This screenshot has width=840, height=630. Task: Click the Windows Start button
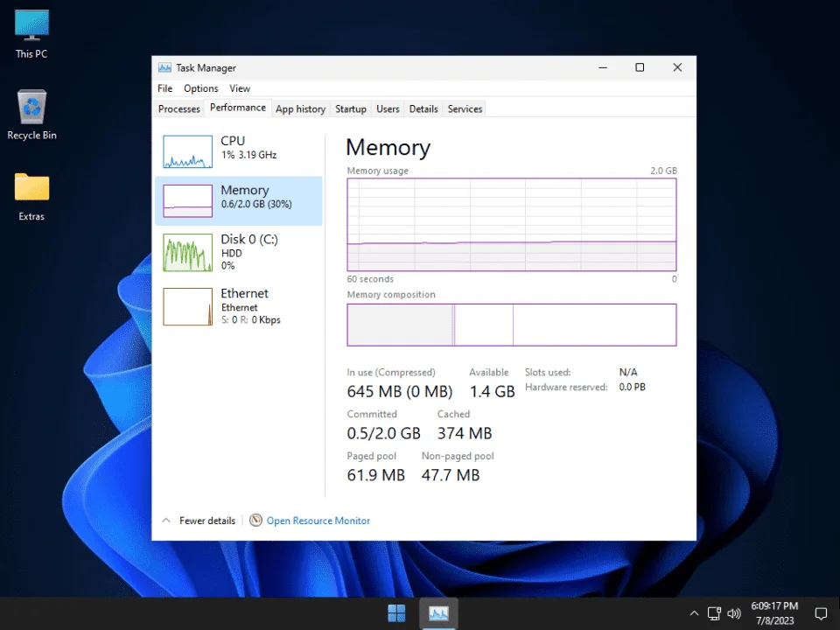396,612
